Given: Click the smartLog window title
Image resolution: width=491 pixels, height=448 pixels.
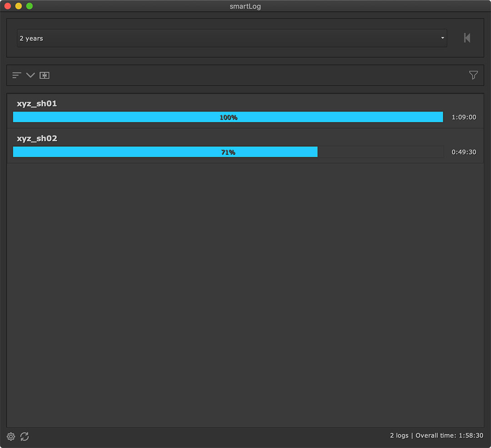Looking at the screenshot, I should tap(245, 6).
